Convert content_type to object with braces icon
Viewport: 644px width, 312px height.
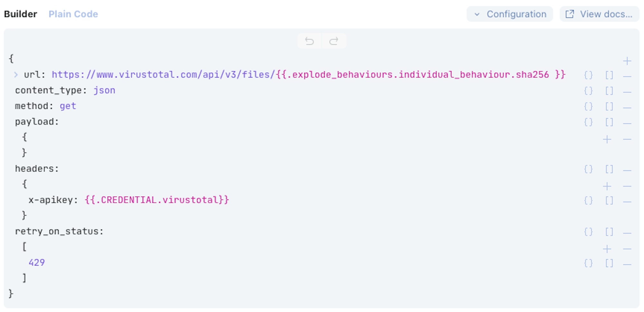tap(588, 91)
